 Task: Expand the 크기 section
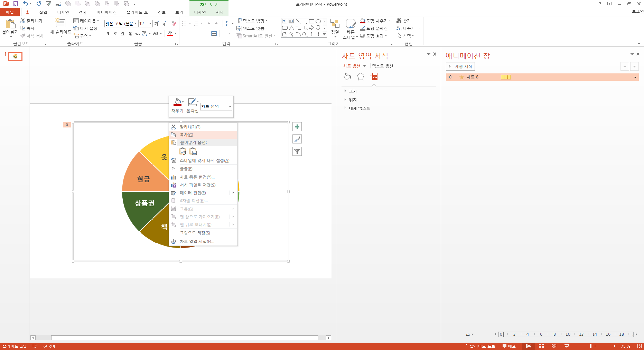tap(352, 91)
